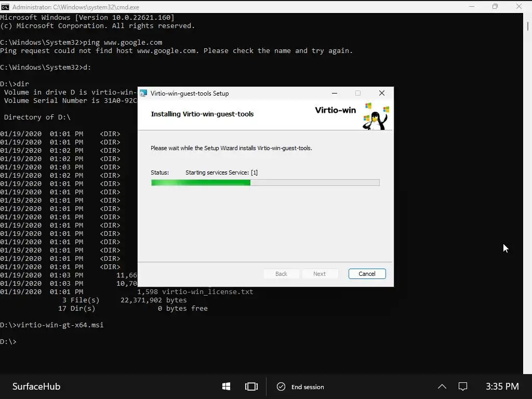Click 'Installing Virtio-win-guest-tools' heading
Screen dimensions: 532x399
202,114
